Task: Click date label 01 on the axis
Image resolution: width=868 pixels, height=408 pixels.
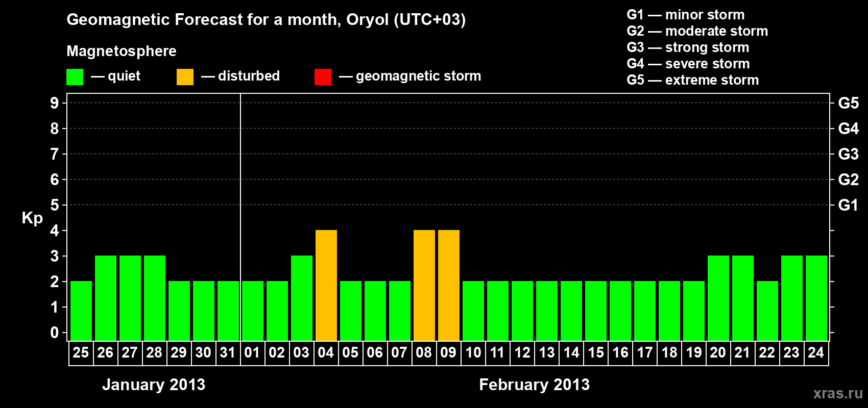Action: coord(252,352)
